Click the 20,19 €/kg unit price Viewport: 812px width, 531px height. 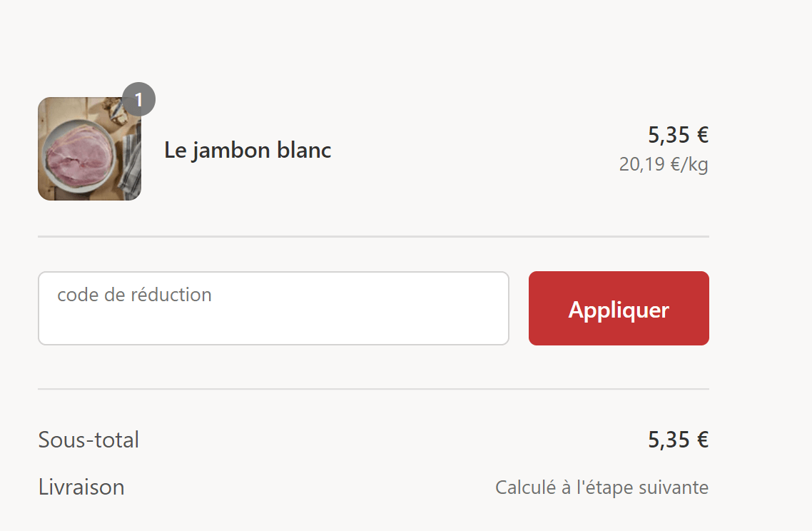point(664,164)
